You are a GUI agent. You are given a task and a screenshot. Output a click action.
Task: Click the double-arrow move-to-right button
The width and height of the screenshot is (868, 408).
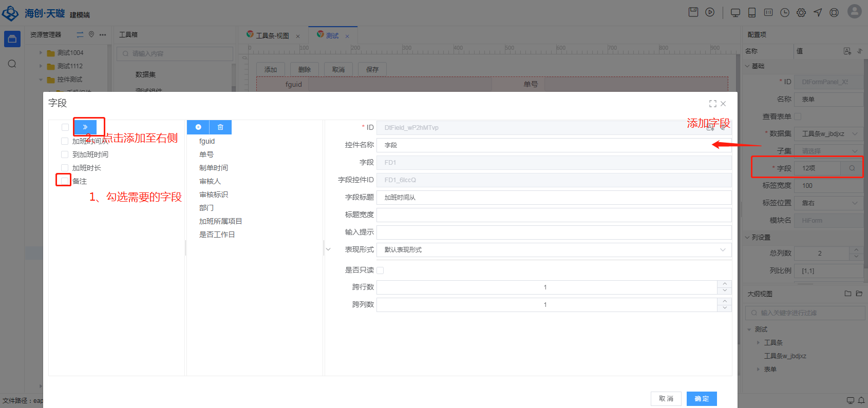[x=85, y=127]
